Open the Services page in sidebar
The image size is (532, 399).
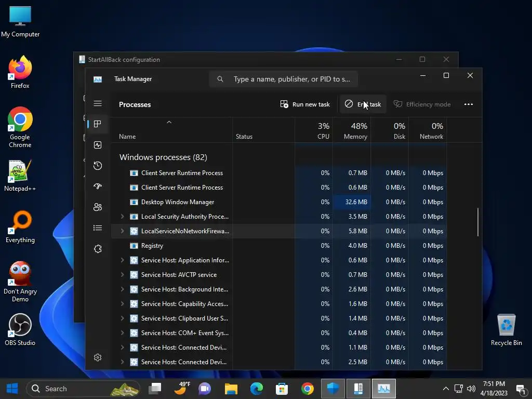coord(98,249)
